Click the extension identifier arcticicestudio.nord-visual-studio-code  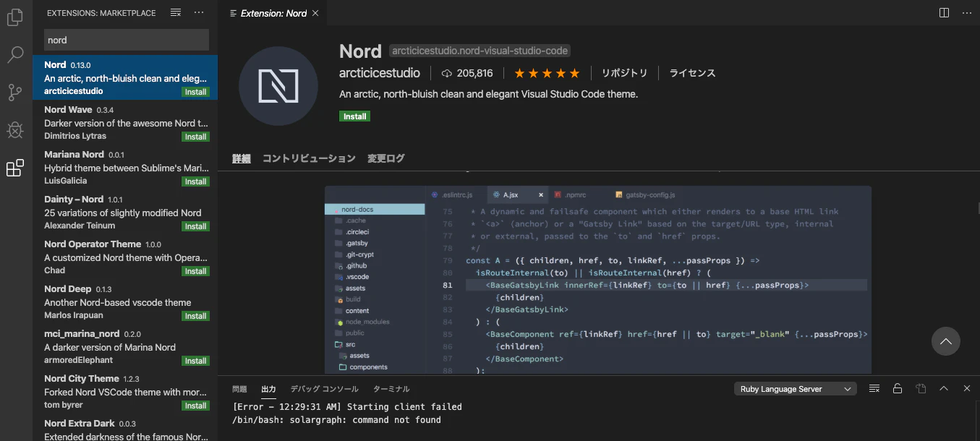pyautogui.click(x=480, y=51)
